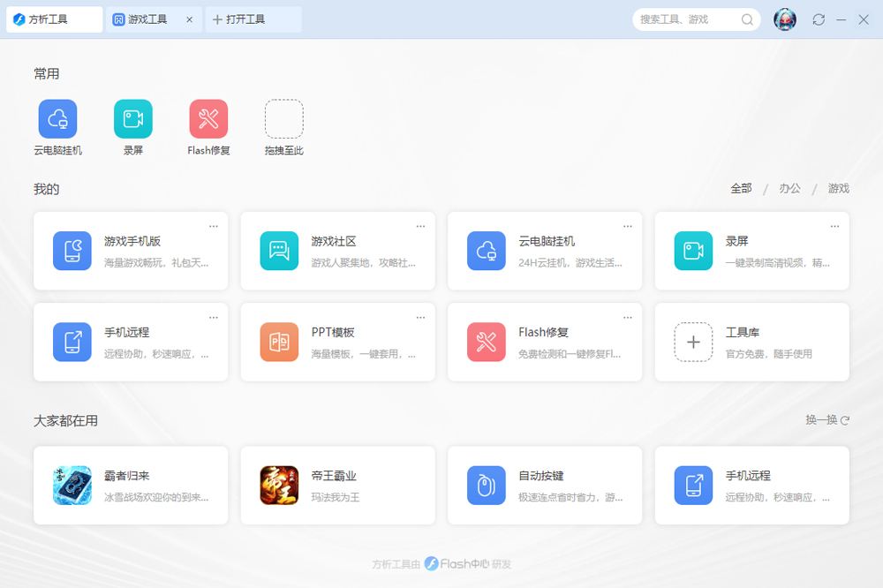Open three-dot menu on 云电脑挂机 card
This screenshot has height=588, width=883.
(x=628, y=226)
